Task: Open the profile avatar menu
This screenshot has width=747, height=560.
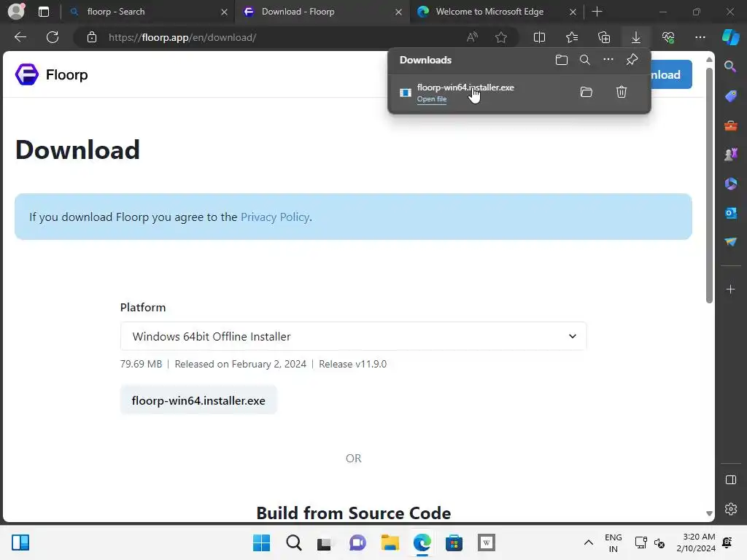Action: click(x=16, y=12)
